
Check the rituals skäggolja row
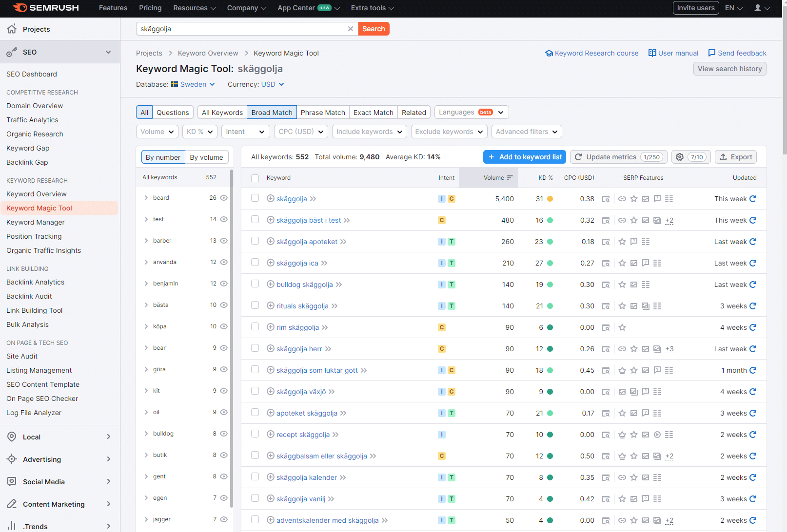click(x=255, y=305)
